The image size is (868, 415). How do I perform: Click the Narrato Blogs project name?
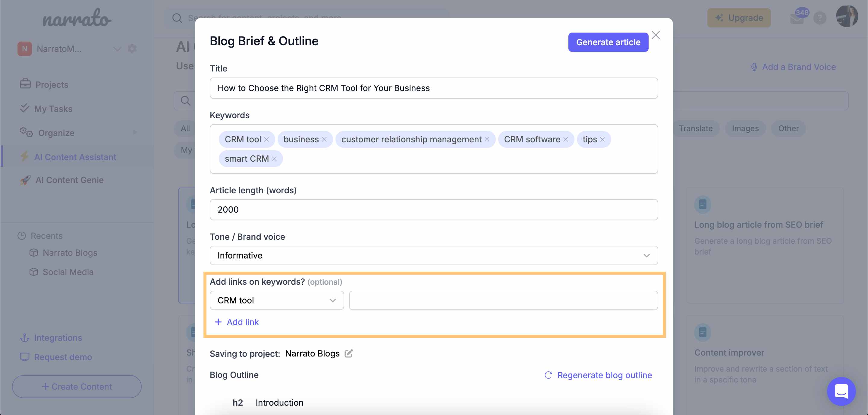312,353
